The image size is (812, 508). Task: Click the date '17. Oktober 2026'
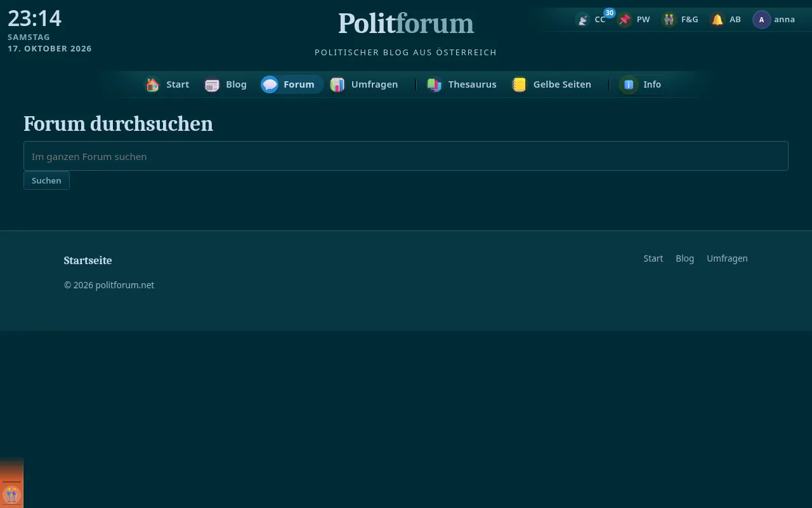click(x=49, y=48)
